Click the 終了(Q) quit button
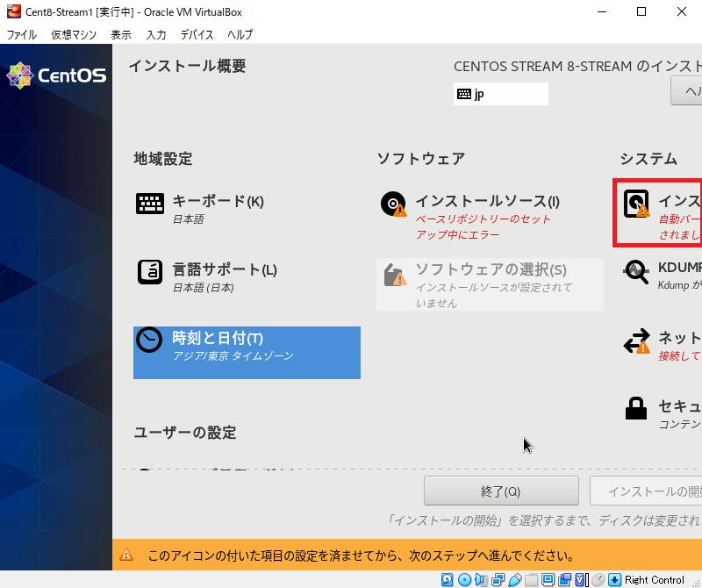 pyautogui.click(x=501, y=491)
